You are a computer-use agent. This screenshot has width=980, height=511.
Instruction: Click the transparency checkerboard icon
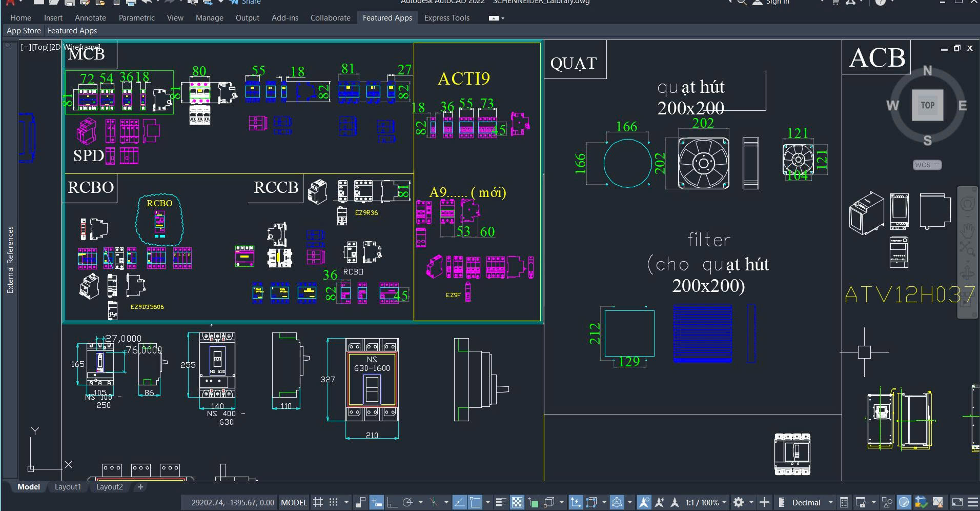click(517, 502)
